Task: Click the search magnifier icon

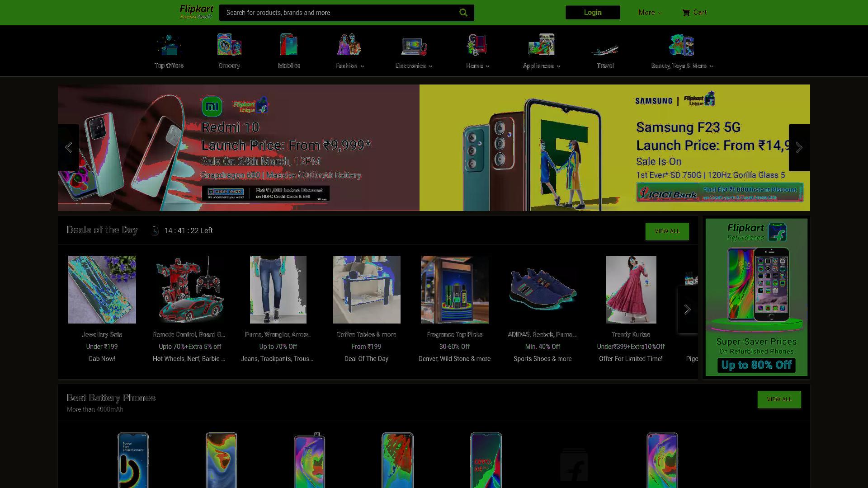Action: [463, 13]
